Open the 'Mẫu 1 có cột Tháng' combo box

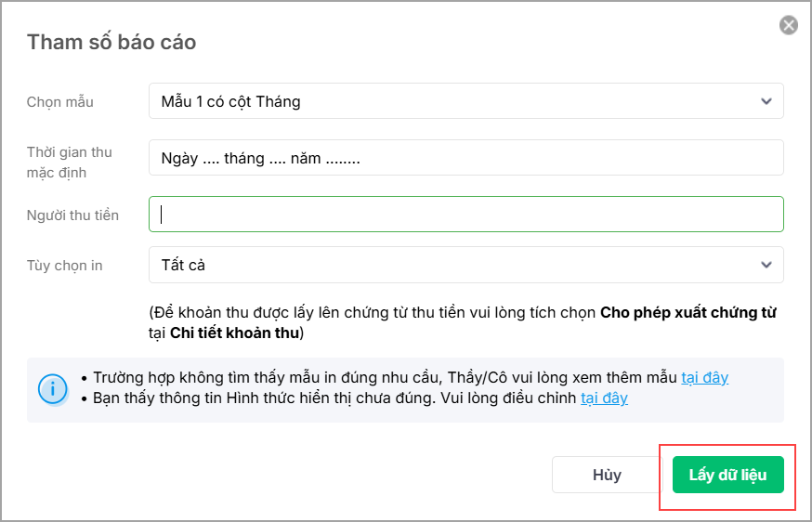455,101
